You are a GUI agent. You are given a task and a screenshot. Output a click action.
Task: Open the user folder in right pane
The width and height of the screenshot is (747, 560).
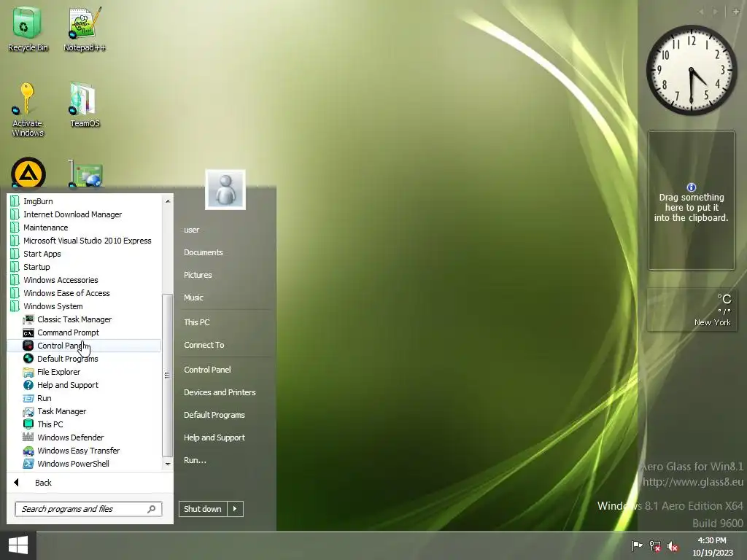click(192, 230)
